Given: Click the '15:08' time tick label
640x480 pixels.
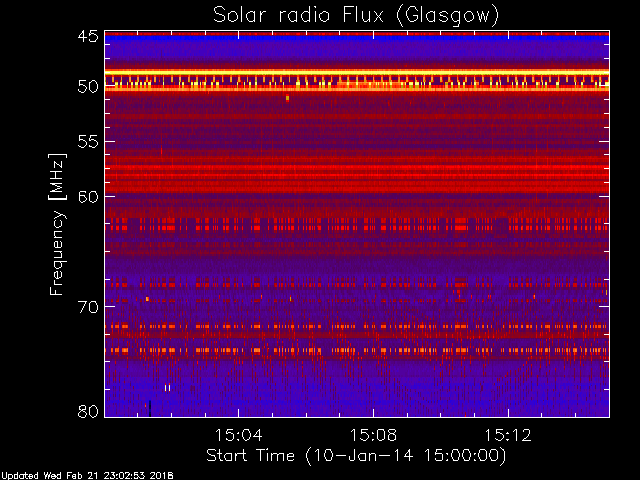Looking at the screenshot, I should click(373, 435).
